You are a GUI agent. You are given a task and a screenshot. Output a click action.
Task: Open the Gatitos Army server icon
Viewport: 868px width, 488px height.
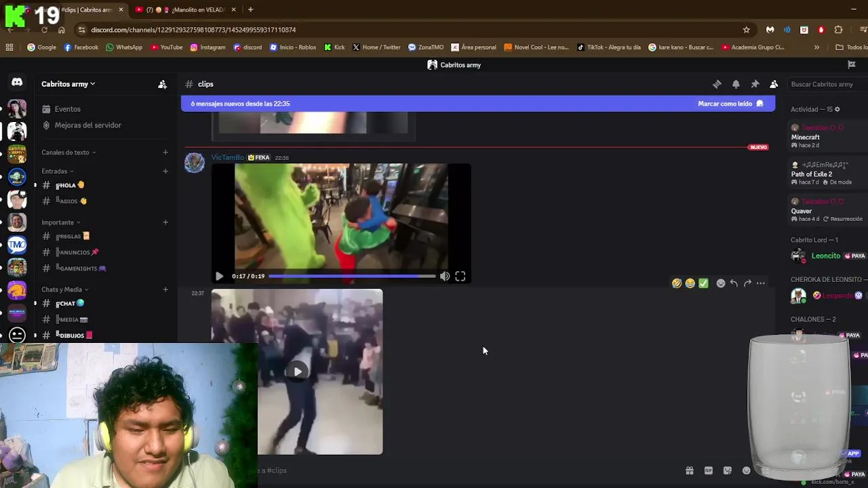coord(17,154)
